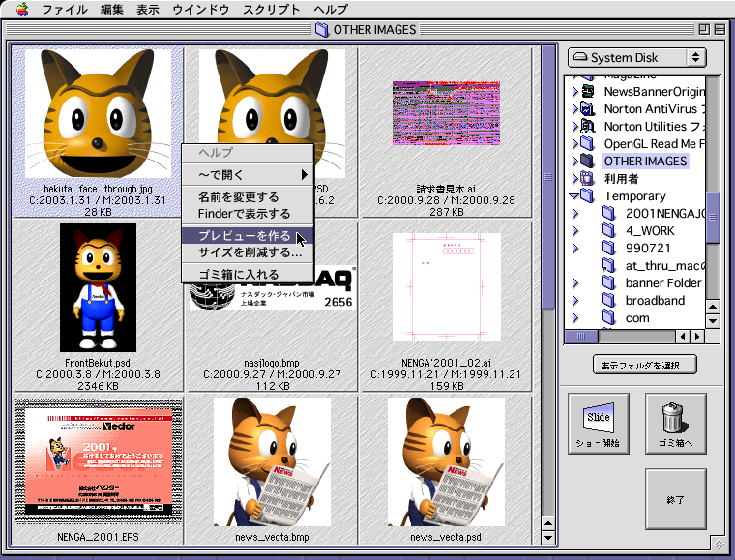Select the 4_WORK folder icon
Image resolution: width=735 pixels, height=560 pixels.
(608, 230)
